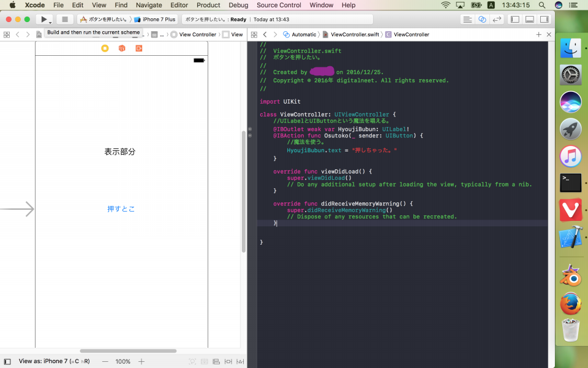Open the Navigate menu

[x=149, y=6]
